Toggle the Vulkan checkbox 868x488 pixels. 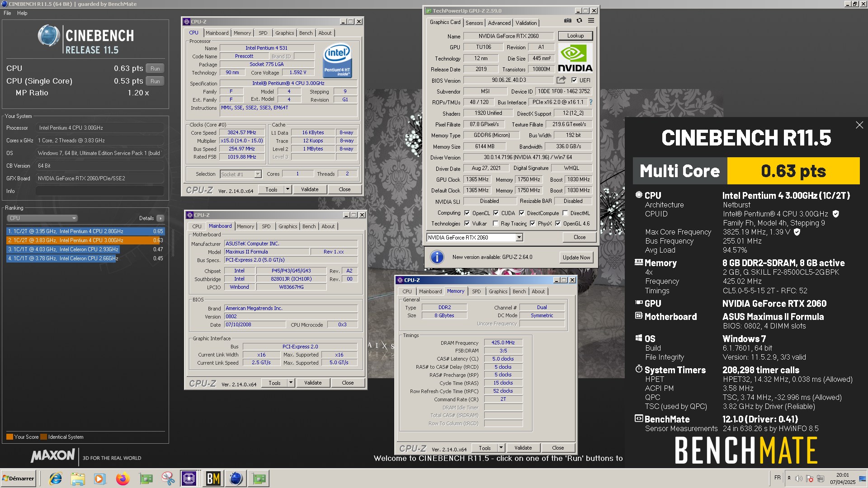(467, 224)
